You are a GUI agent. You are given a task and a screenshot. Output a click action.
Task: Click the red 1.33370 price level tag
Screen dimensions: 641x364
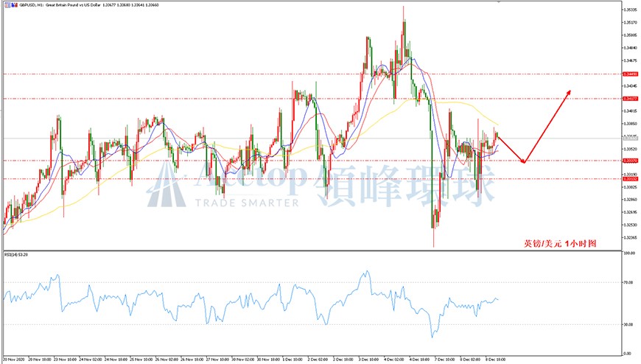tap(629, 161)
